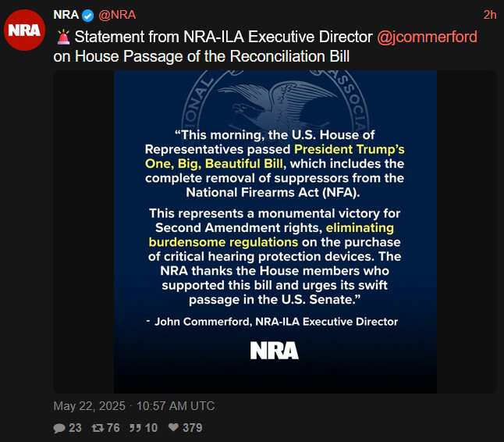The image size is (504, 442).
Task: Click the quote marks icon
Action: point(135,427)
